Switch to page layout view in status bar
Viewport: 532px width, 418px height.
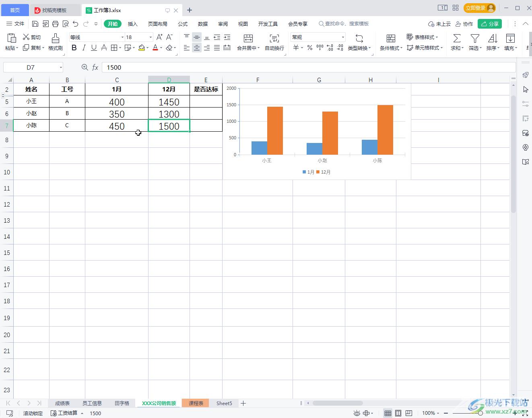398,413
